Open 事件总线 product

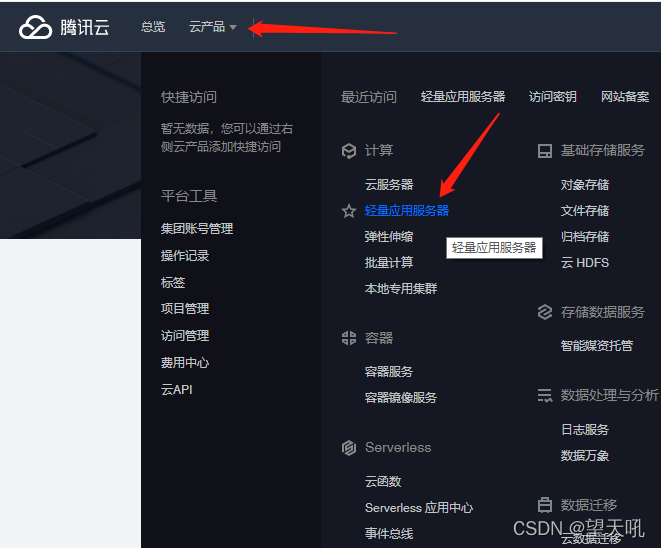pyautogui.click(x=389, y=534)
